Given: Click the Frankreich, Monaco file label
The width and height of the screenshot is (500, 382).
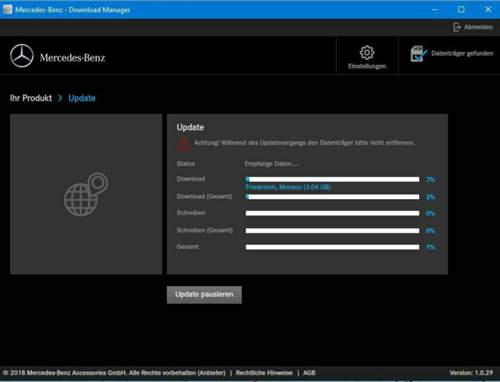Looking at the screenshot, I should pos(288,187).
